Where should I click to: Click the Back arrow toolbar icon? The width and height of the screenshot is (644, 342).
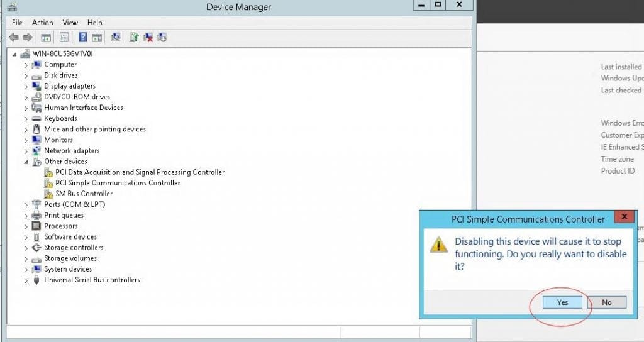click(x=13, y=38)
